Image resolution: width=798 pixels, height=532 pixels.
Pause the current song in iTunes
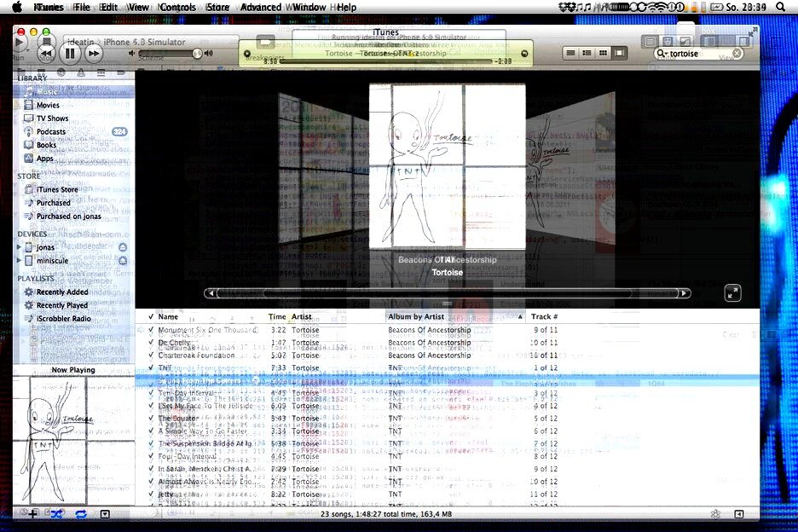point(70,53)
